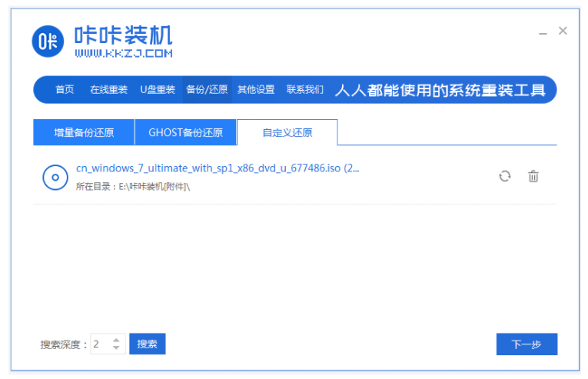Click the 下一步 button
The width and height of the screenshot is (588, 379).
tap(527, 344)
